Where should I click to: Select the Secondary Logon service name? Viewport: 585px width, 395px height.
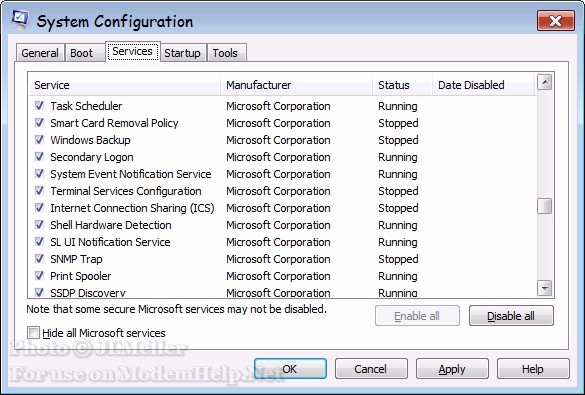tap(92, 157)
